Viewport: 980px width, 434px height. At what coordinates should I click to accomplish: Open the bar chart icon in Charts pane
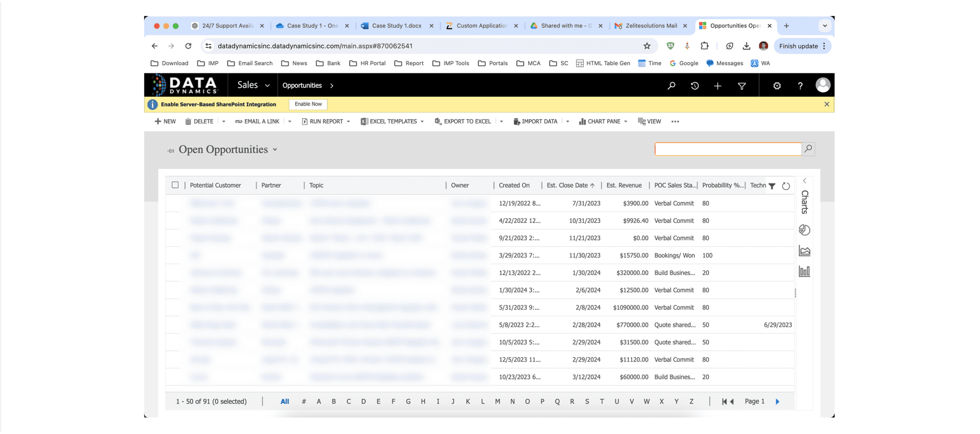tap(804, 271)
